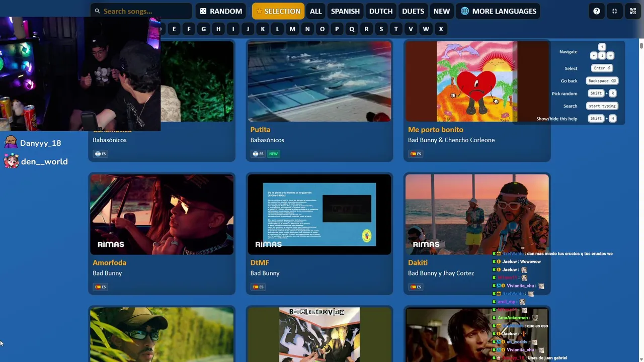
Task: Click "Babasónicos" under Putita
Action: tap(267, 140)
